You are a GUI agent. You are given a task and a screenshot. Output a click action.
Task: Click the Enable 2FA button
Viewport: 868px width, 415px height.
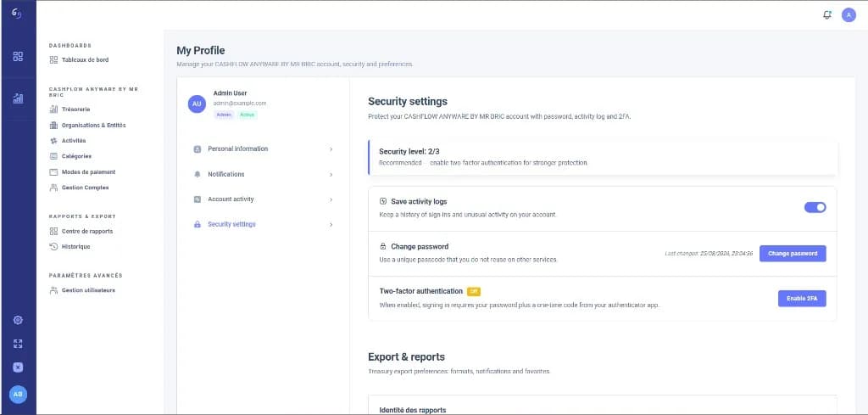pos(802,298)
